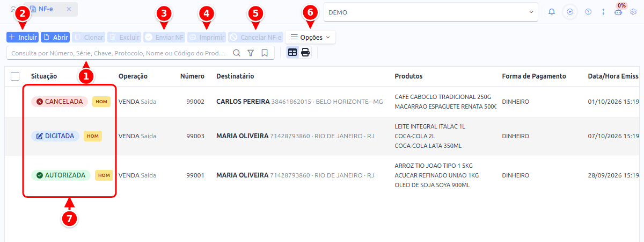
Task: Click product LEITE INTEGRAL ITALAC 1L
Action: tap(430, 126)
